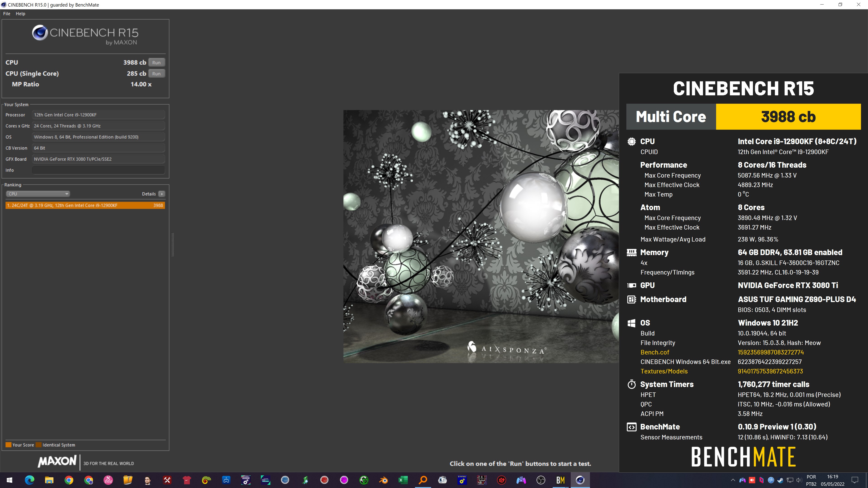This screenshot has height=488, width=868.
Task: Click the Bench.cof hash 15923569987083272774
Action: (x=771, y=352)
